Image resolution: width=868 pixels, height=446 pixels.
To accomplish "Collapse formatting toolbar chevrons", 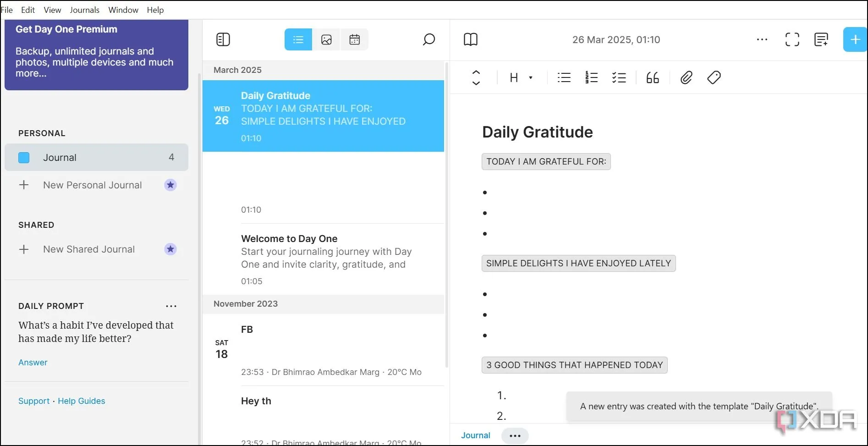I will coord(476,77).
